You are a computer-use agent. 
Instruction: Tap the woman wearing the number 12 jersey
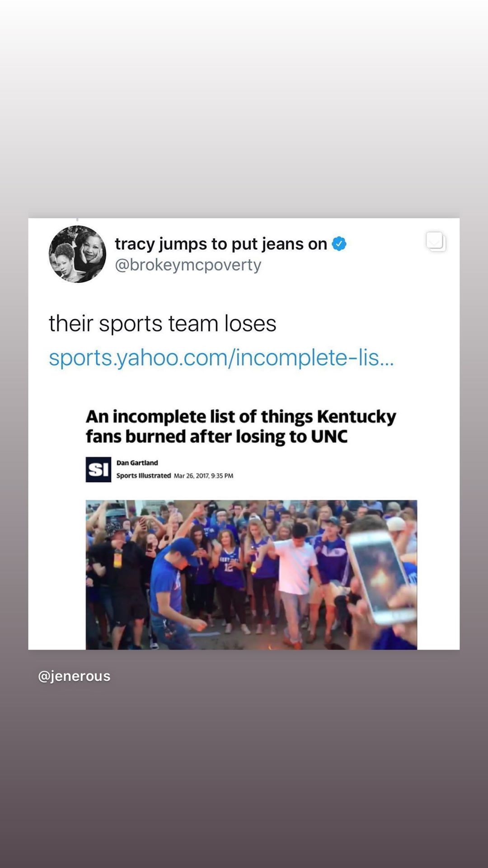coord(229,565)
